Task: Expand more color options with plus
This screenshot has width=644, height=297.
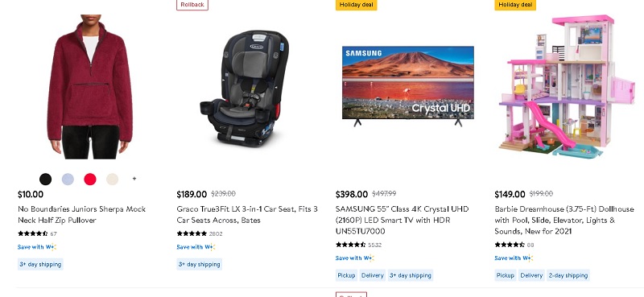Action: click(x=134, y=179)
